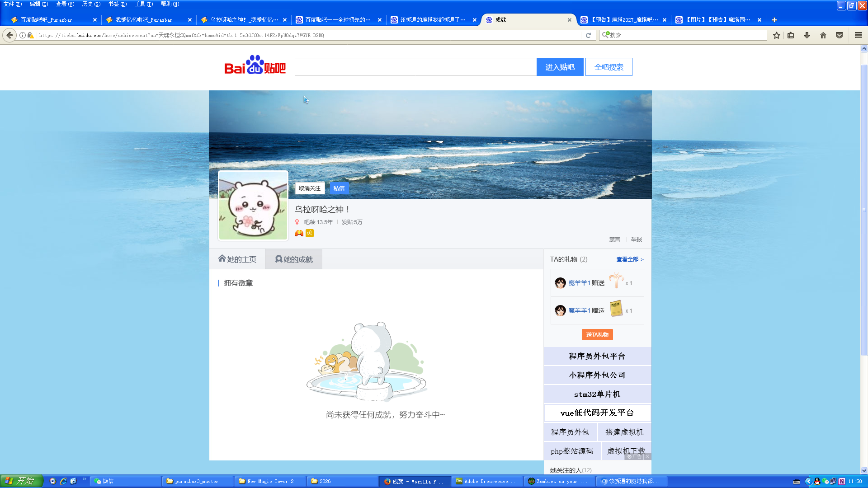Launch Windows Media Player from quick launch
This screenshot has height=488, width=868.
point(53,481)
